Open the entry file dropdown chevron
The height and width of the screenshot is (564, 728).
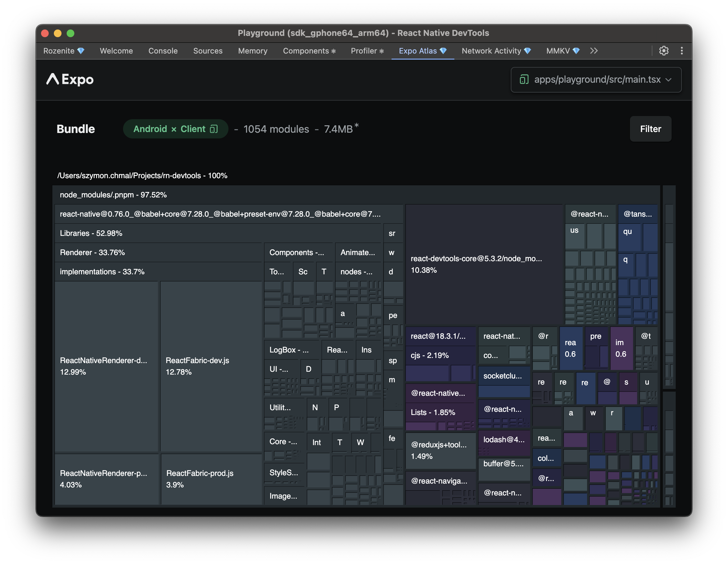point(668,80)
